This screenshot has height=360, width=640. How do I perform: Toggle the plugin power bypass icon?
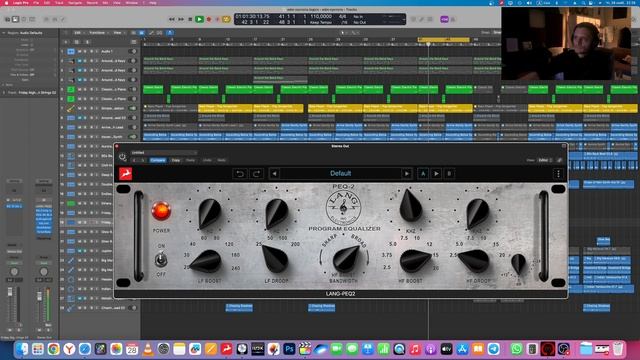122,157
